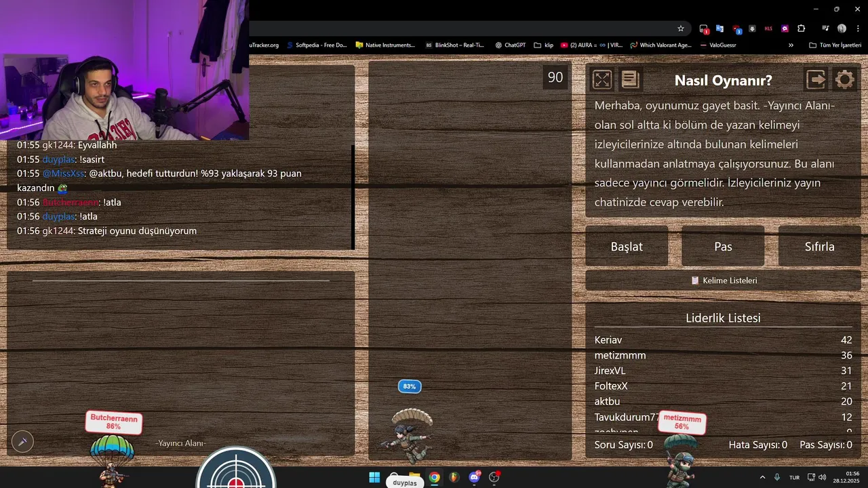Open the Extensions puzzle-piece icon
This screenshot has width=868, height=488.
tap(802, 28)
